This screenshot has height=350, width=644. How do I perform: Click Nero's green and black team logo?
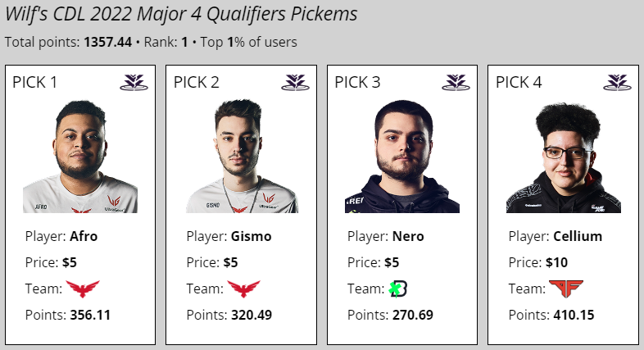[x=397, y=289]
